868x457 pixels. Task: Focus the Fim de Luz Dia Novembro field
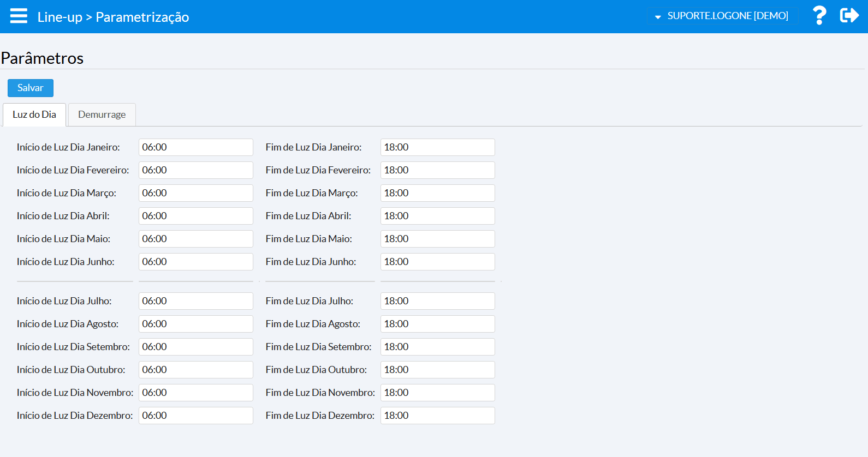437,393
